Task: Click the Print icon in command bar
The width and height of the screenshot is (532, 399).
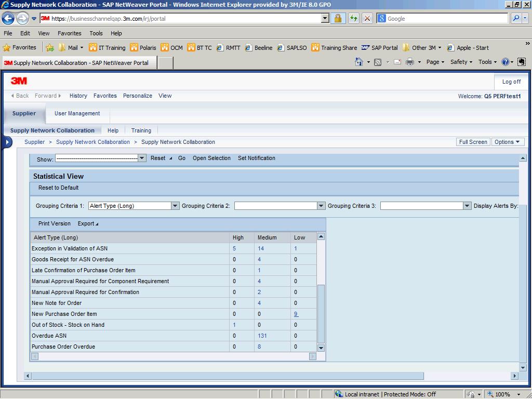Action: point(410,62)
